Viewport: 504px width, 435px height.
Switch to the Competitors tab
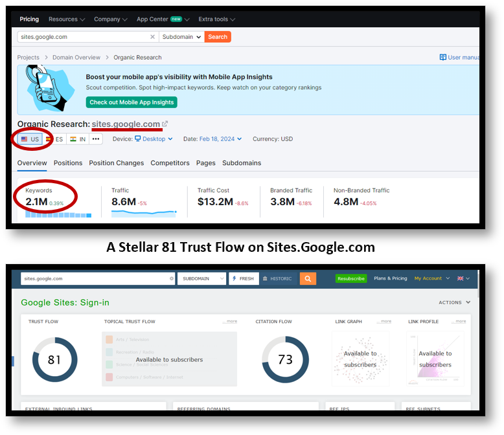click(170, 163)
